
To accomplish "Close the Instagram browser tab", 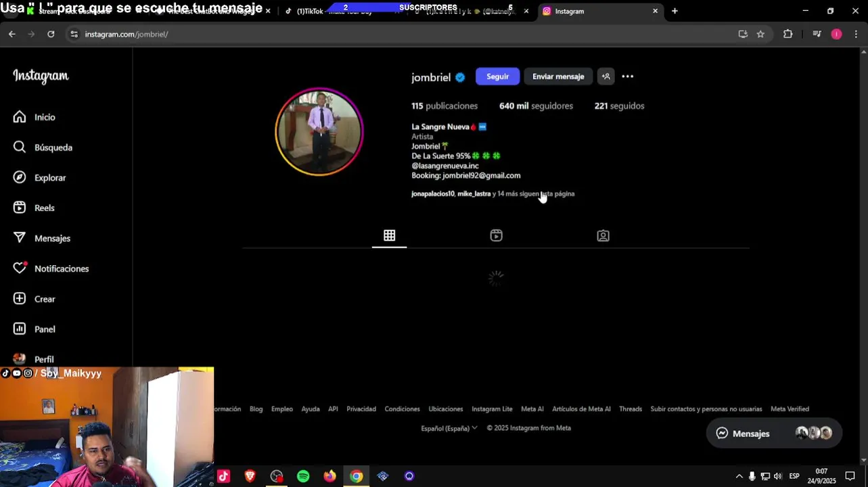I will pyautogui.click(x=655, y=11).
